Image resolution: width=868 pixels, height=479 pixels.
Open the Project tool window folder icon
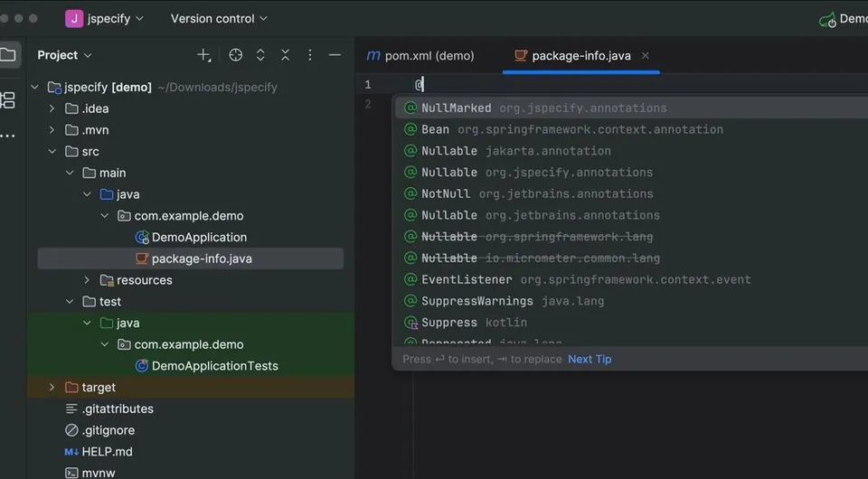tap(8, 55)
